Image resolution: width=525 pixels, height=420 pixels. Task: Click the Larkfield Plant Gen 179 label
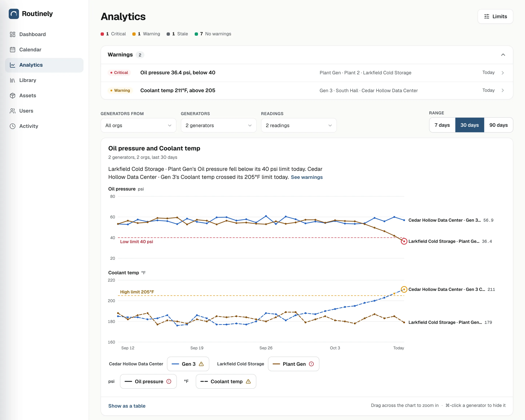pos(450,322)
